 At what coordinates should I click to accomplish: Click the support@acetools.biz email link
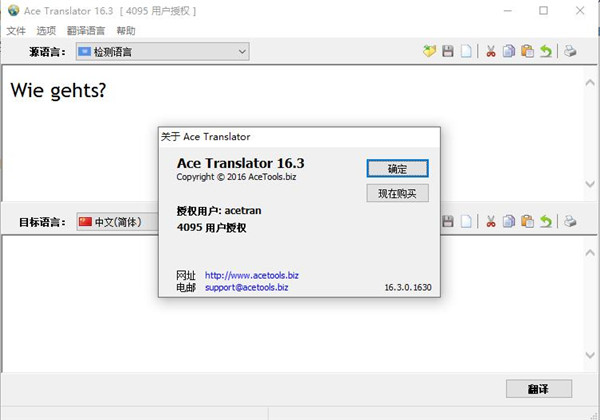point(247,287)
